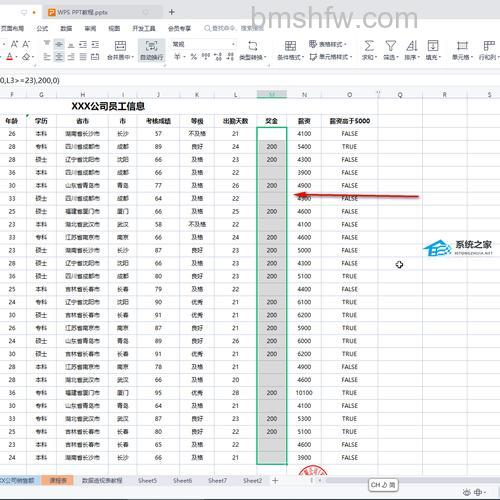Switch to the Sheet5 tab

[147, 480]
